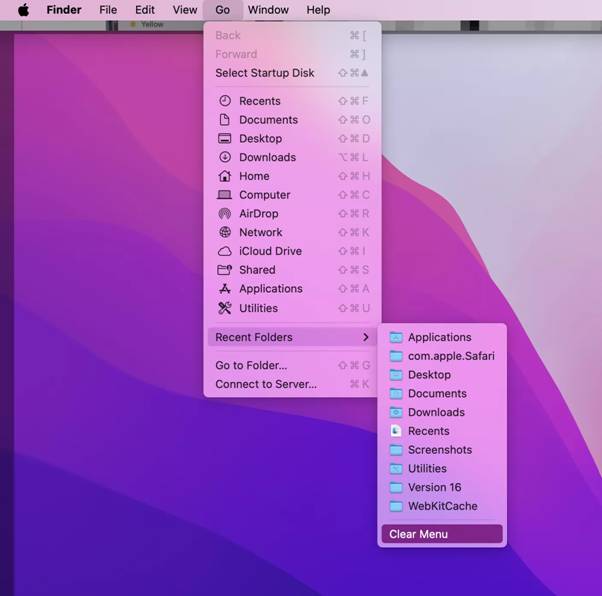Open the Screenshots recent folder
602x596 pixels.
pos(439,450)
